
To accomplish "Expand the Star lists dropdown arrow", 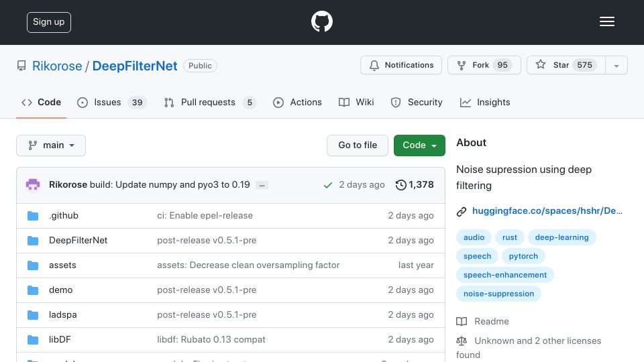I will (x=616, y=66).
